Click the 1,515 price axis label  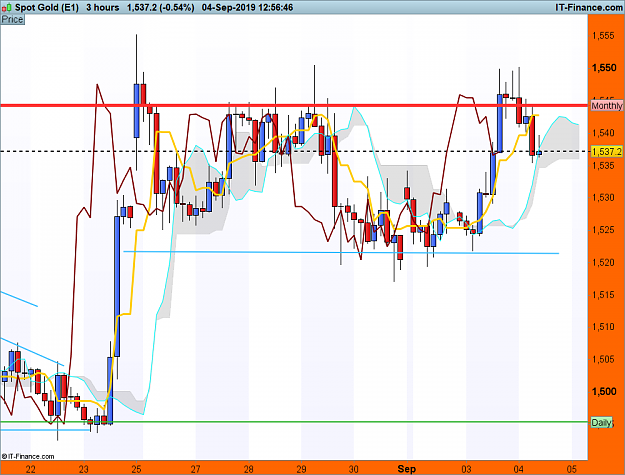click(x=604, y=294)
